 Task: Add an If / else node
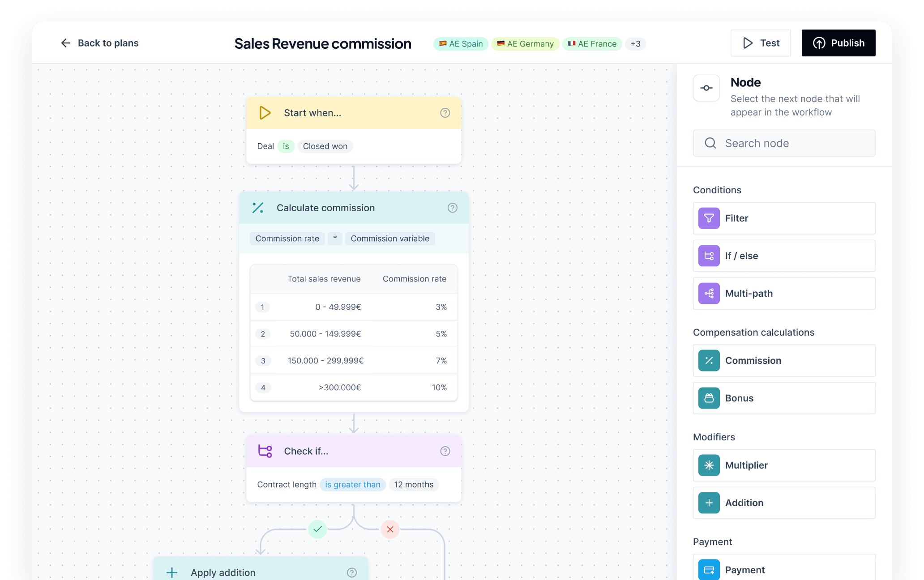784,256
